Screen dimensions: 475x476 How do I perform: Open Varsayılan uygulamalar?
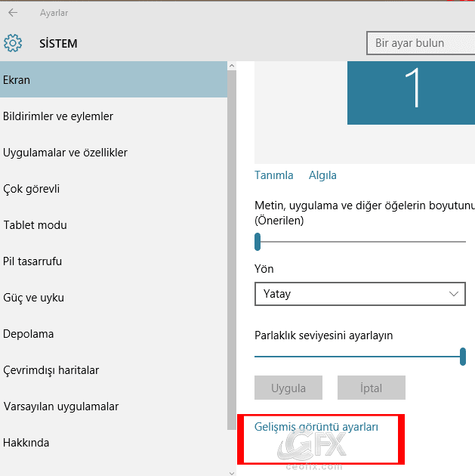113,406
